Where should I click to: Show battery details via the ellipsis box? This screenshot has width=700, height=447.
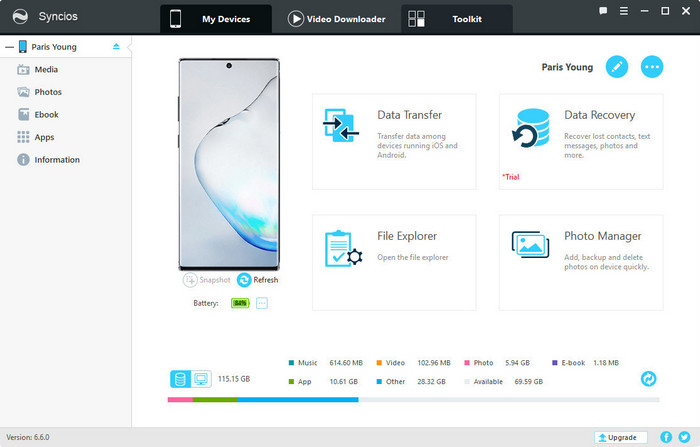(262, 304)
